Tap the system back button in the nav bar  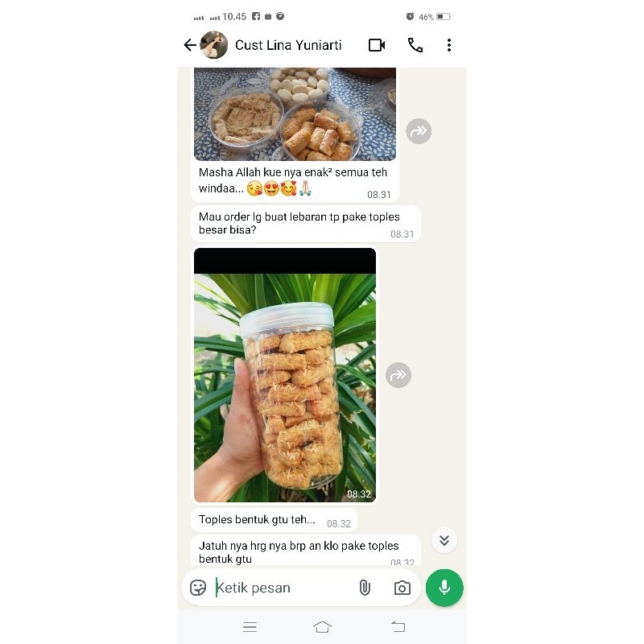(x=398, y=627)
